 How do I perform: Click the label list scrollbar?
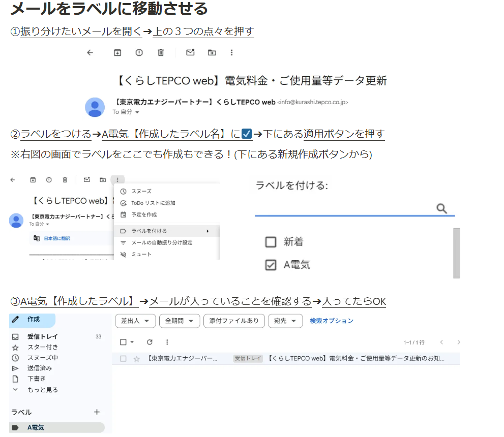[x=457, y=253]
